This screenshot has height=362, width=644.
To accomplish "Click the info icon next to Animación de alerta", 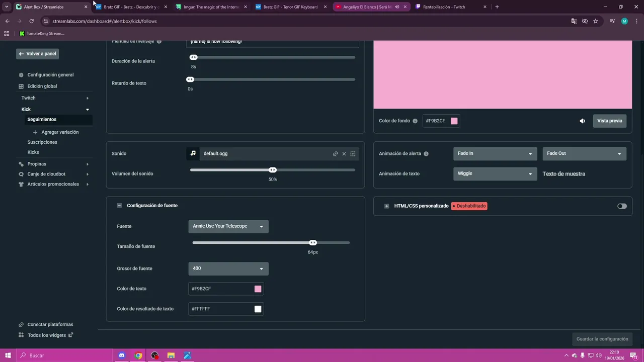I will click(426, 154).
